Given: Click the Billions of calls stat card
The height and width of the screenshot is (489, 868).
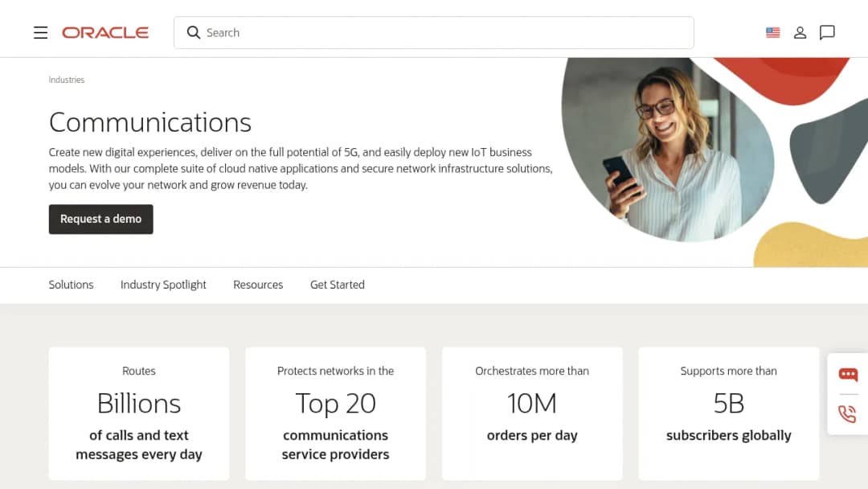Looking at the screenshot, I should pos(139,413).
